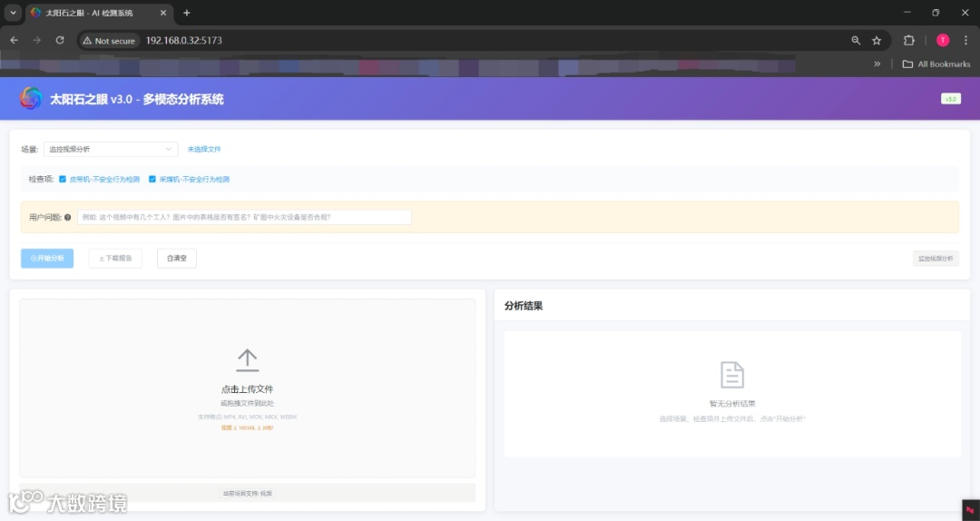
Task: Click the 当前场景支持: 视频 footer label
Action: tap(248, 494)
